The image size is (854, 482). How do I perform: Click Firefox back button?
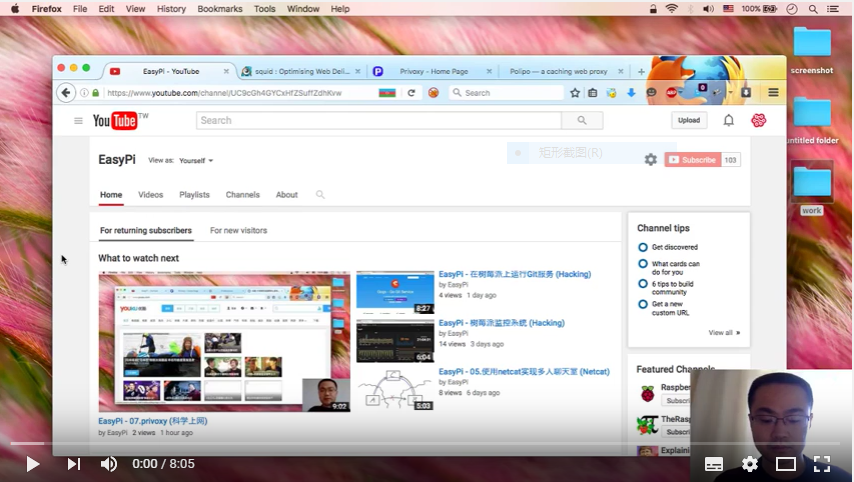66,93
